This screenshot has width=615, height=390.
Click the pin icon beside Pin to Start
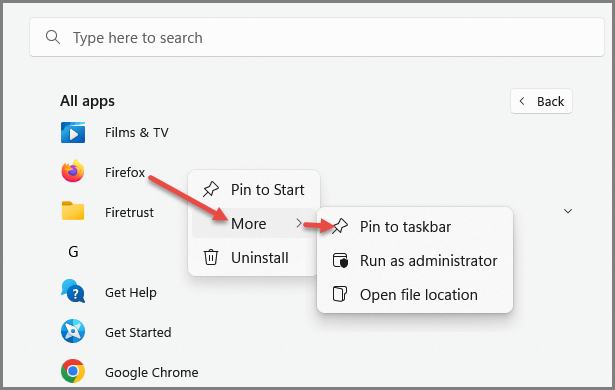(x=211, y=190)
